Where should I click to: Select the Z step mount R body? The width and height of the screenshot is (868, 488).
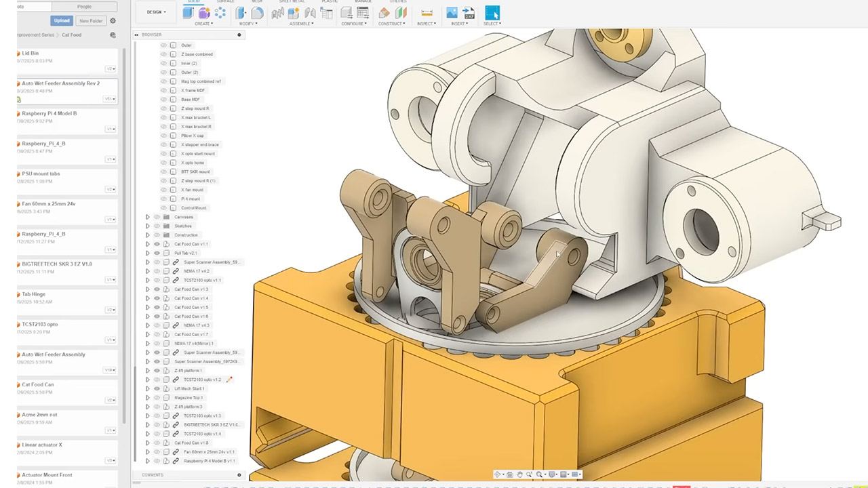tap(195, 108)
